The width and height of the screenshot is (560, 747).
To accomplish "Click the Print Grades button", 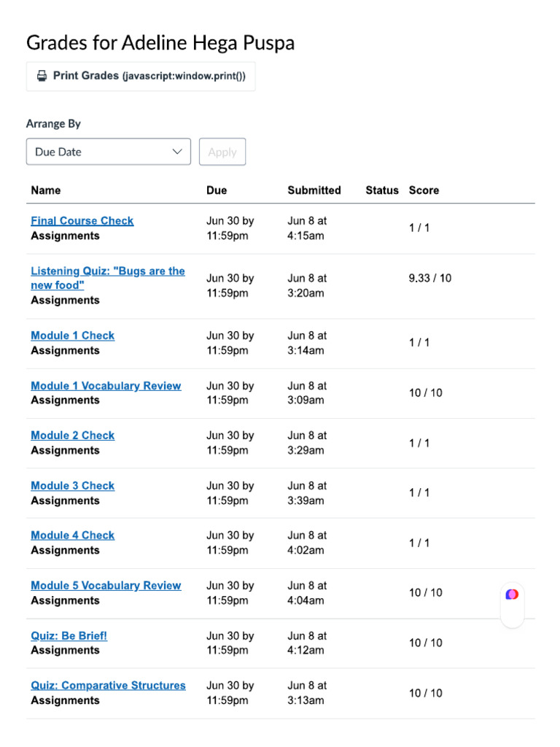I will point(140,76).
